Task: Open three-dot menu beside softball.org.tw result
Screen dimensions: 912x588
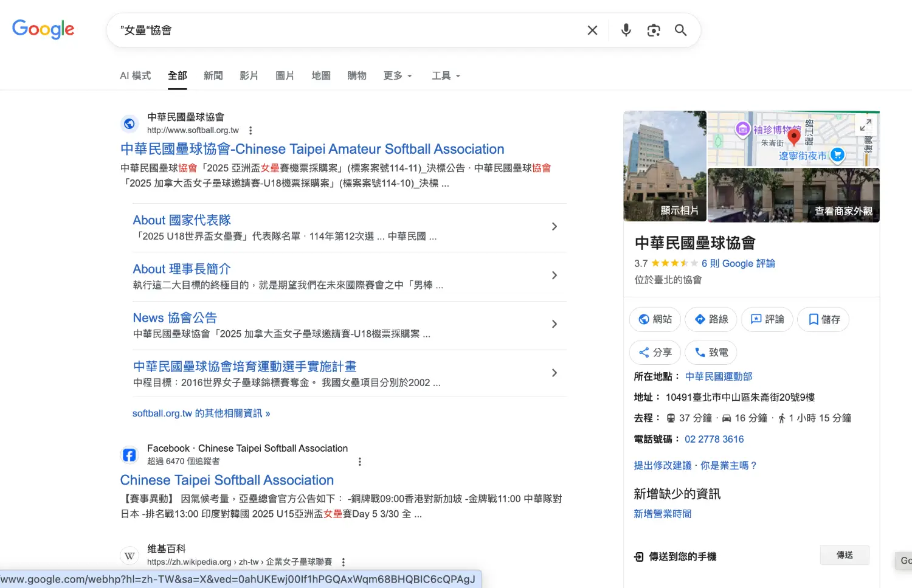Action: (250, 130)
